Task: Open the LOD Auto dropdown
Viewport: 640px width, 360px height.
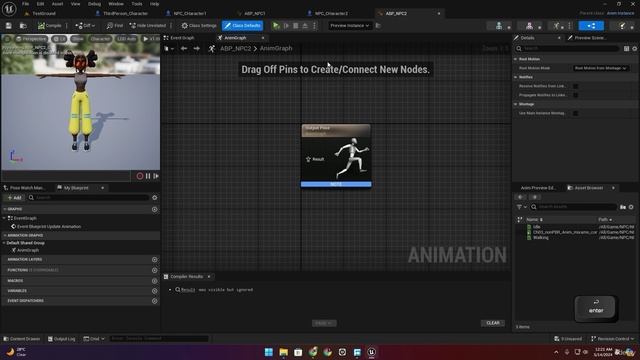Action: pyautogui.click(x=127, y=39)
